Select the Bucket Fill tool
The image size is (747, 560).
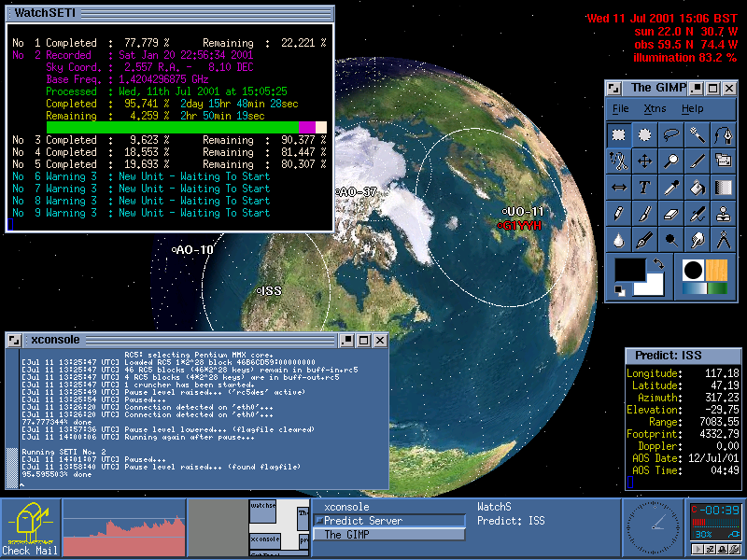coord(697,188)
